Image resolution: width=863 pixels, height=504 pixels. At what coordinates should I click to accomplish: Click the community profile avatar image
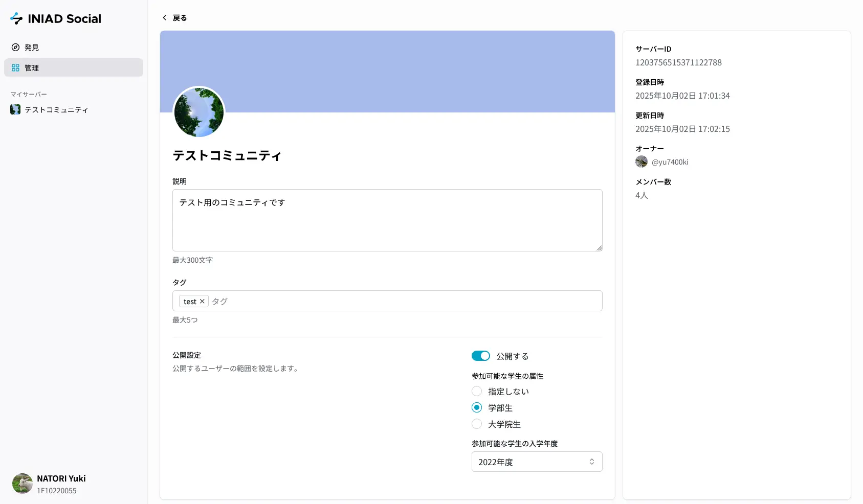198,112
